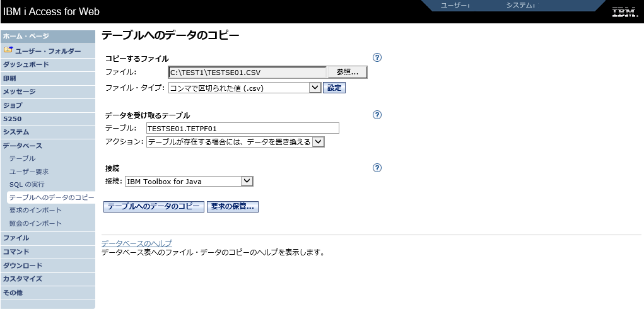Click the データを受け取るテーブル section heading
The image size is (644, 309).
(x=148, y=115)
